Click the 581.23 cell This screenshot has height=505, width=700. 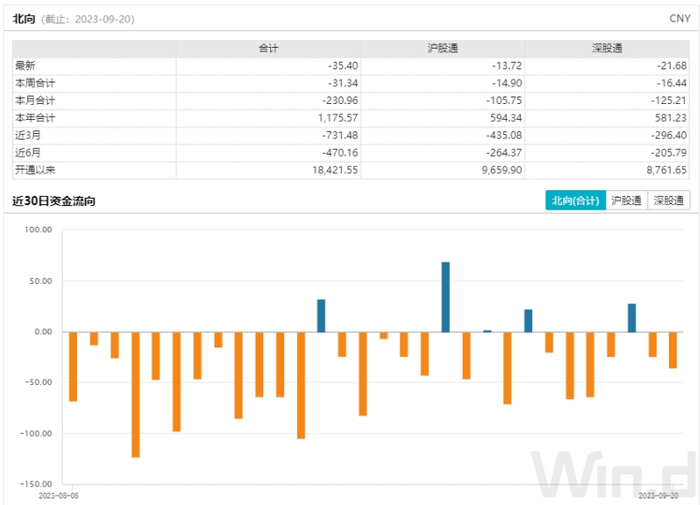pos(672,118)
